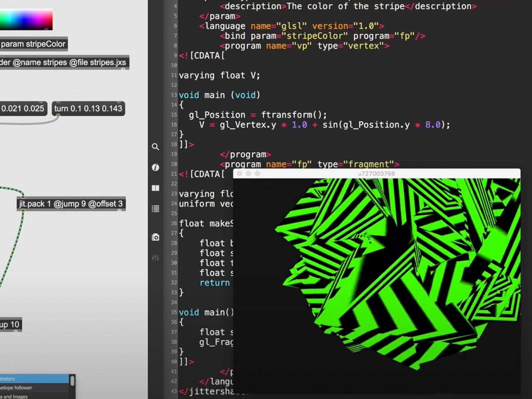
Task: Open the search magnifier in the sidebar
Action: (x=155, y=147)
